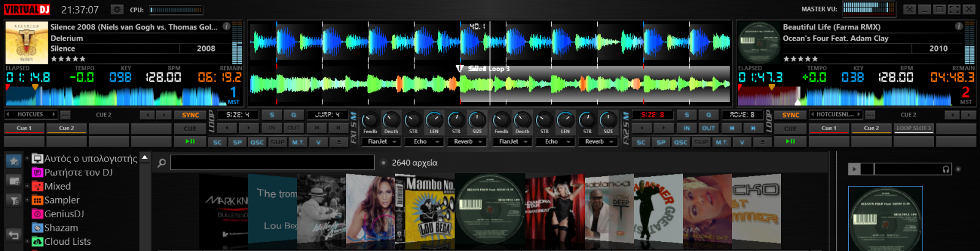This screenshot has height=251, width=980.
Task: Click the deck 1 track overview waveform
Action: (x=116, y=95)
